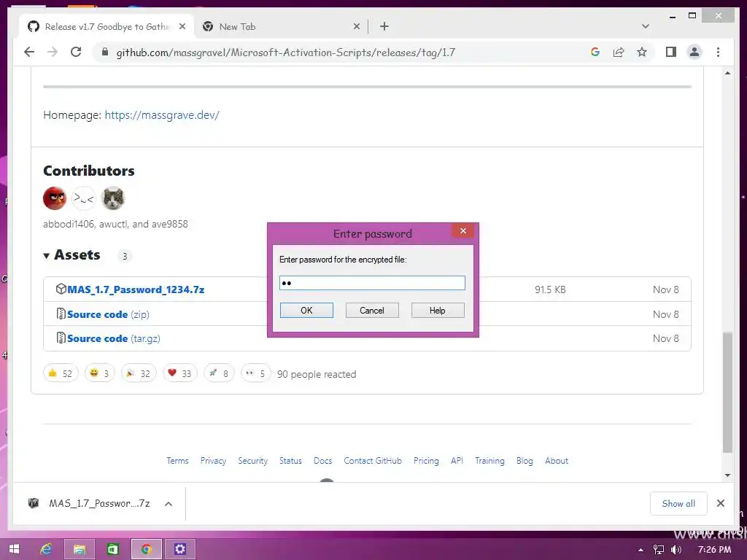Image resolution: width=747 pixels, height=560 pixels.
Task: Click party popper reaction 32
Action: click(x=139, y=373)
